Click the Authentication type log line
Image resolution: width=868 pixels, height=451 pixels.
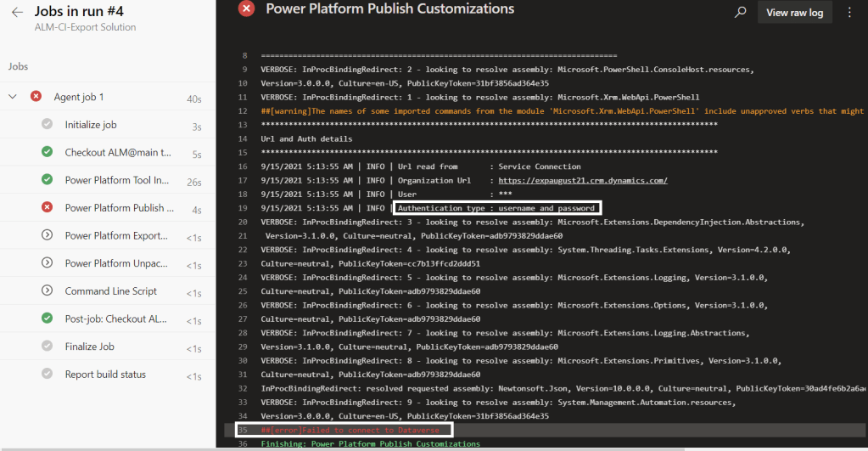click(x=496, y=208)
